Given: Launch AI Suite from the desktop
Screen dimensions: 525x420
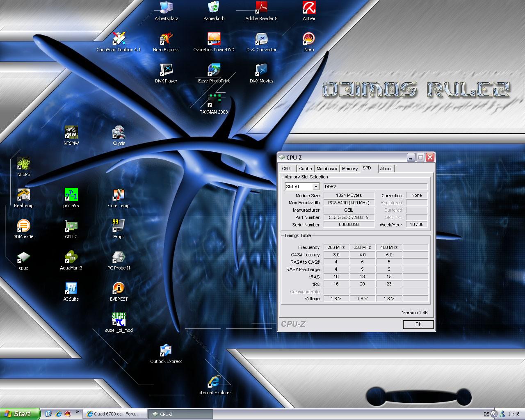Looking at the screenshot, I should (71, 291).
